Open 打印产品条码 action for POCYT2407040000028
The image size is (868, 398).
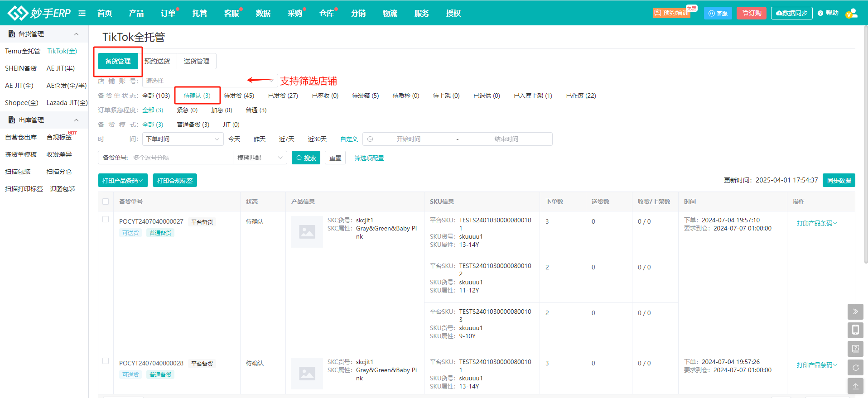(817, 365)
